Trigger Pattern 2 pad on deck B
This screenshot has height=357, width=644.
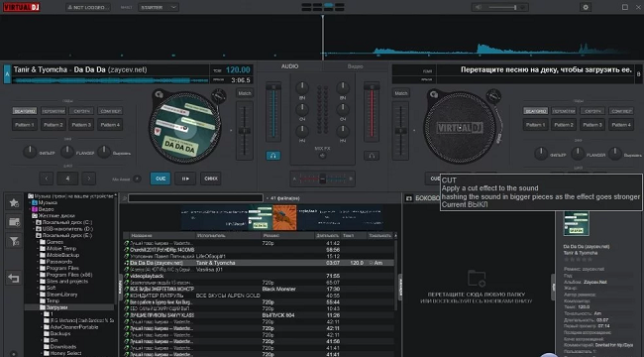click(x=564, y=125)
